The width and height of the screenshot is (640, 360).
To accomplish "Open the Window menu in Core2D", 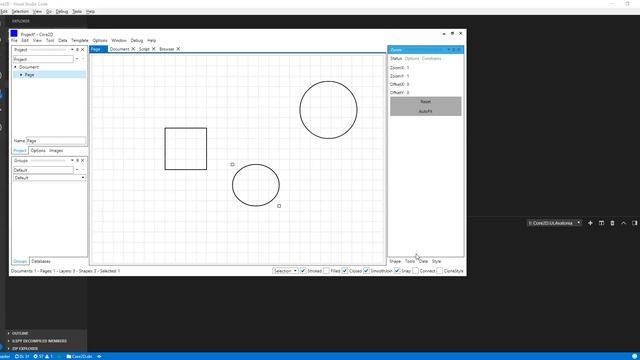I will click(x=119, y=40).
